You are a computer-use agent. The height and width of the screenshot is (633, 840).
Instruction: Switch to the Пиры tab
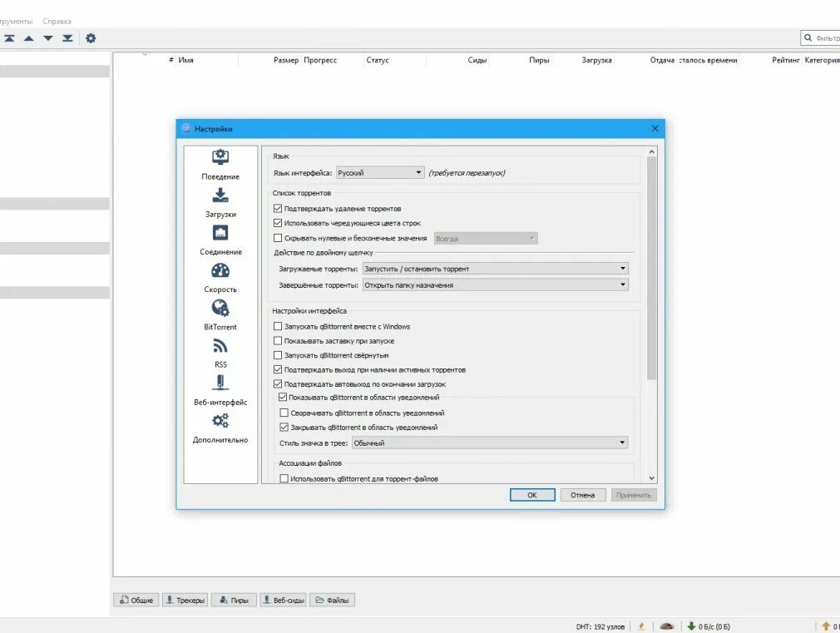tap(234, 600)
